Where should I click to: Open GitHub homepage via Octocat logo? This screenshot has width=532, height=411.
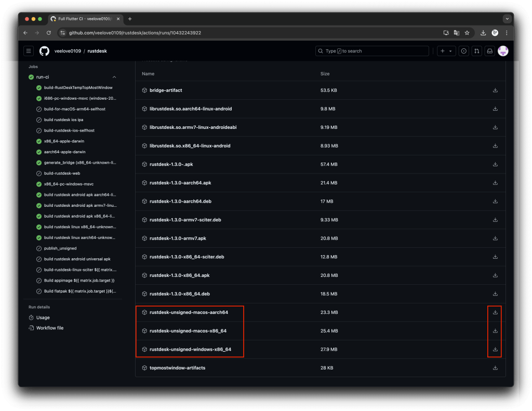[x=45, y=51]
